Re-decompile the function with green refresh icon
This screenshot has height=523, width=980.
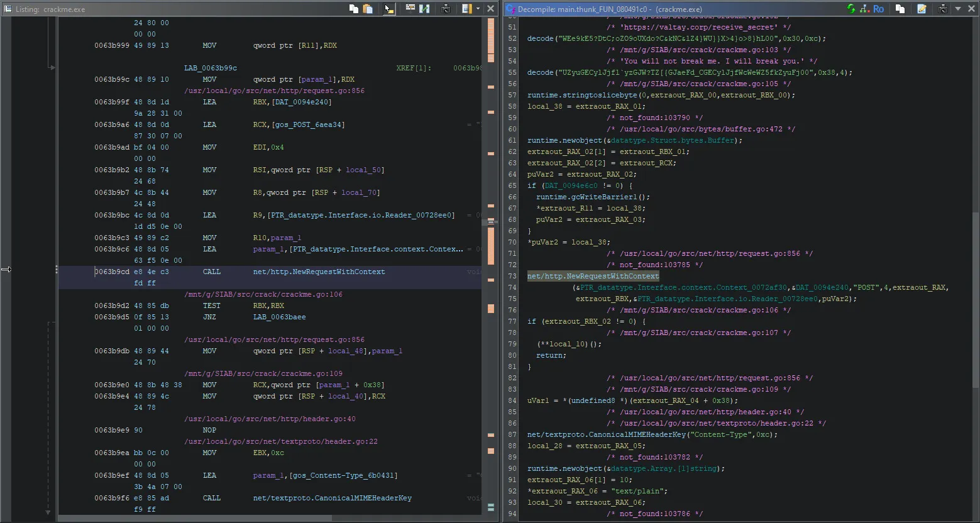click(x=851, y=9)
